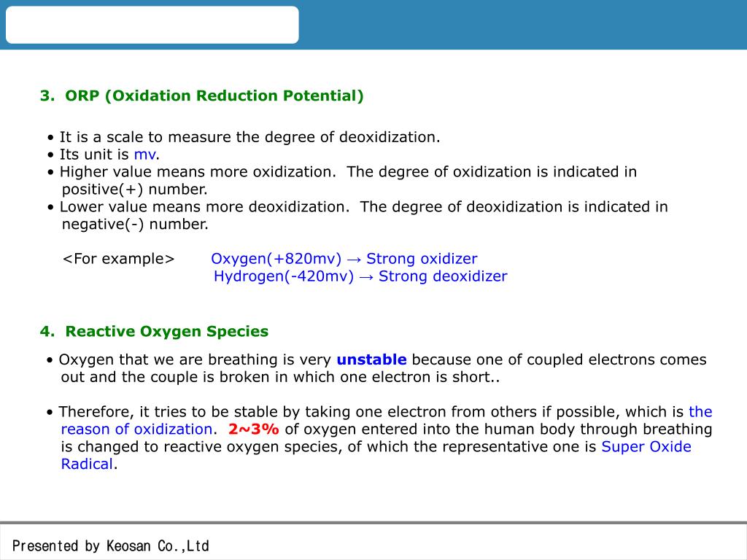Click the '<For example>' label
This screenshot has width=747, height=560.
point(119,259)
